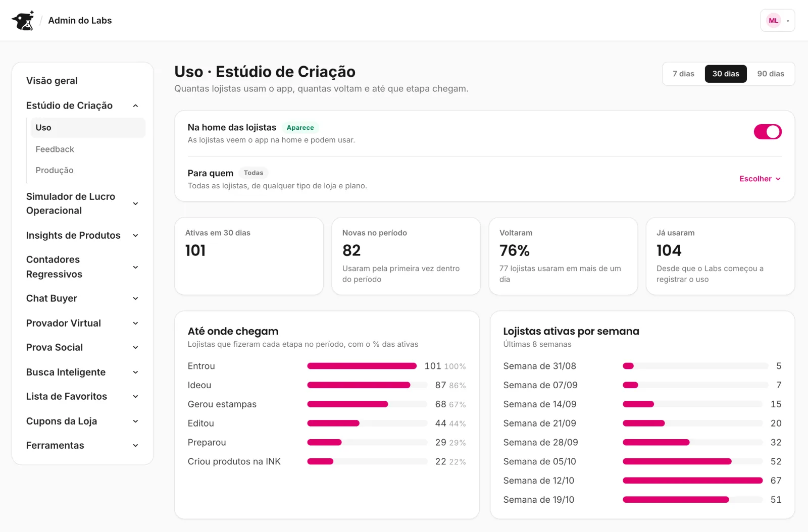Screen dimensions: 808x532
Task: Click the Criou produtos na INK bar
Action: point(367,461)
